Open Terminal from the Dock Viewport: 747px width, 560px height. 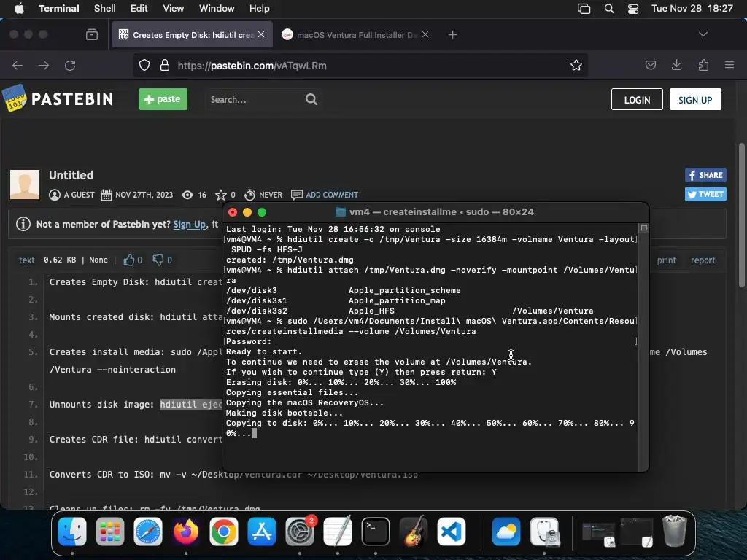pos(376,532)
